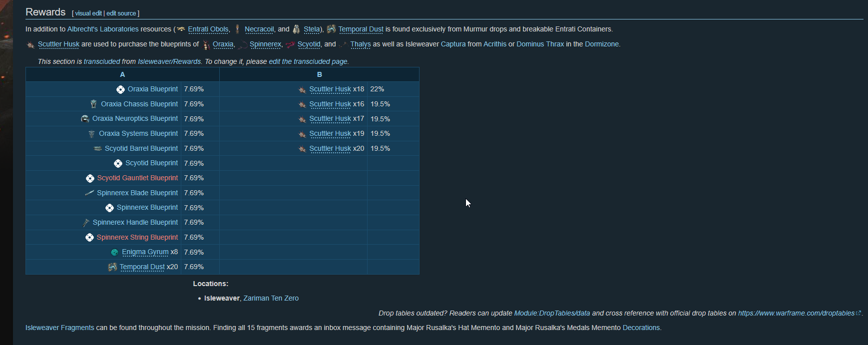Click the Scyotid Gauntlet Blueprint row icon
Screen dimensions: 868x345
pyautogui.click(x=90, y=178)
